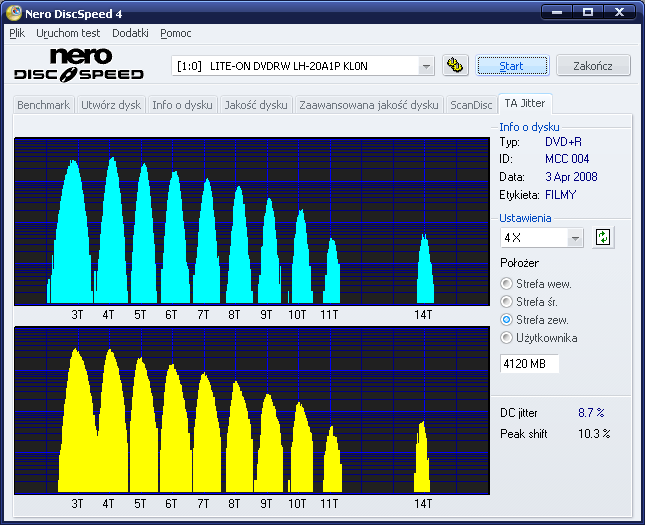Select the Strefa wew. radio button
This screenshot has height=525, width=645.
506,283
